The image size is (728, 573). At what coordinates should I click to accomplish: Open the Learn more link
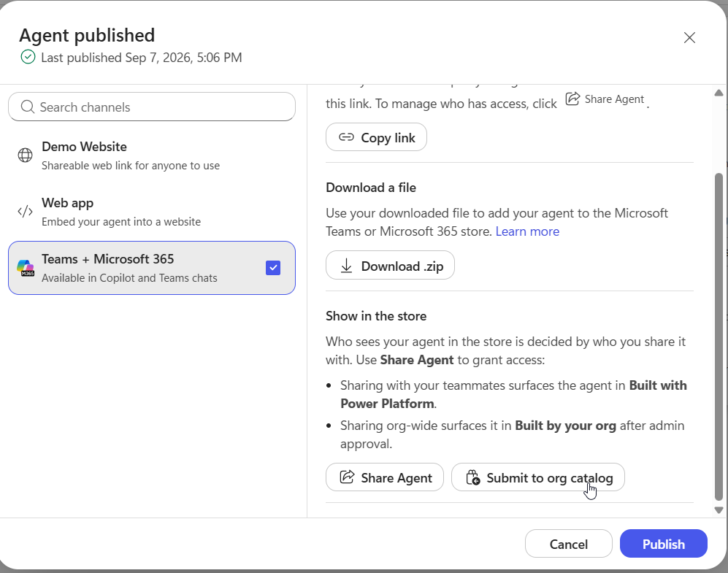click(x=527, y=231)
